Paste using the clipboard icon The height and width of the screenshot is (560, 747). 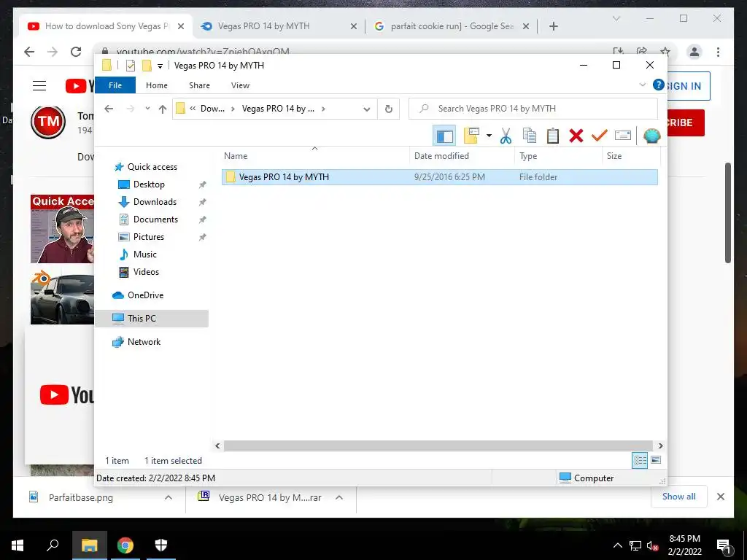(x=553, y=136)
